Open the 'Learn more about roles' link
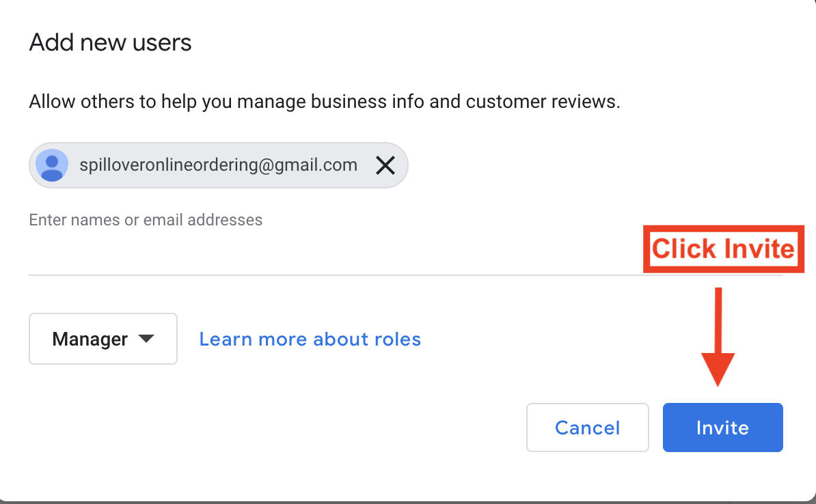The width and height of the screenshot is (816, 504). (310, 339)
